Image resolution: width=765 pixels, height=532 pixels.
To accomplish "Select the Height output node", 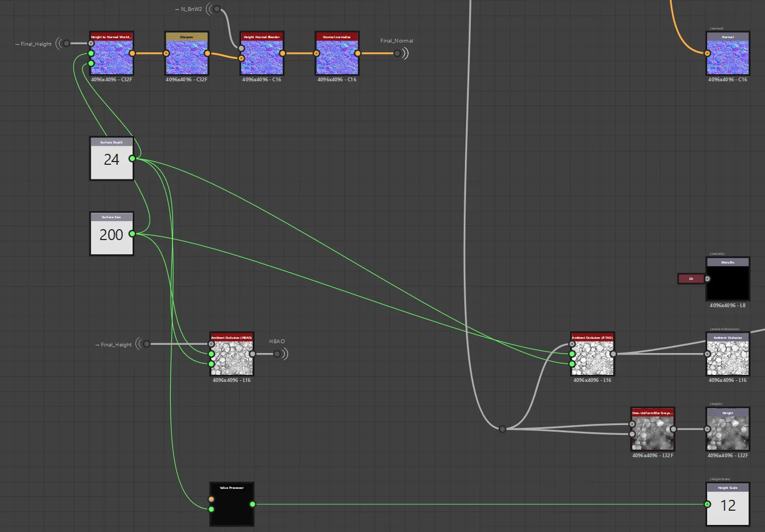I will click(x=728, y=429).
